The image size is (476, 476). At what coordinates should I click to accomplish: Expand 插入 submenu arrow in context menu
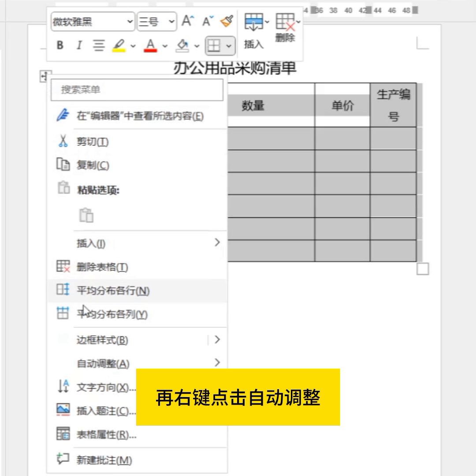coord(217,242)
